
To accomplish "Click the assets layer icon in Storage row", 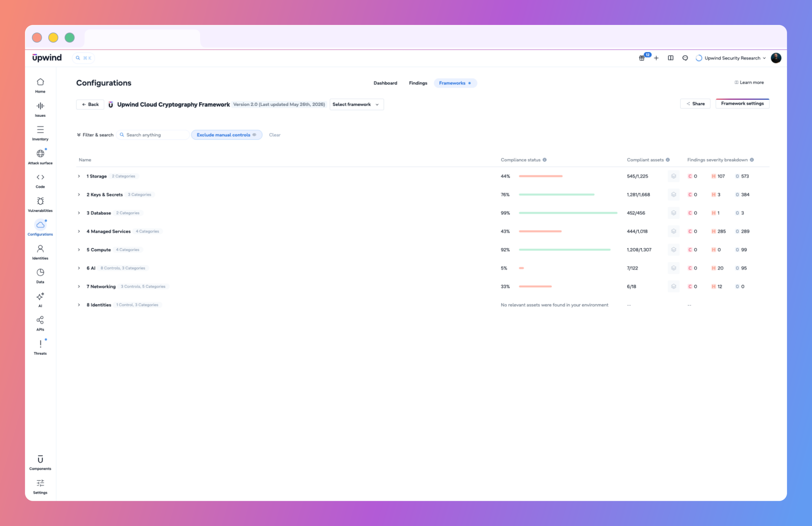I will tap(673, 176).
